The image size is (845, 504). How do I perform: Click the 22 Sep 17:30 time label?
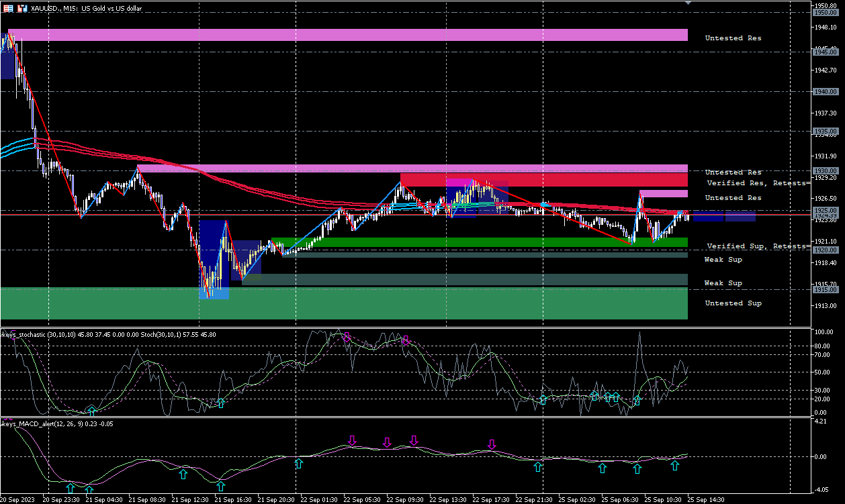point(491,499)
